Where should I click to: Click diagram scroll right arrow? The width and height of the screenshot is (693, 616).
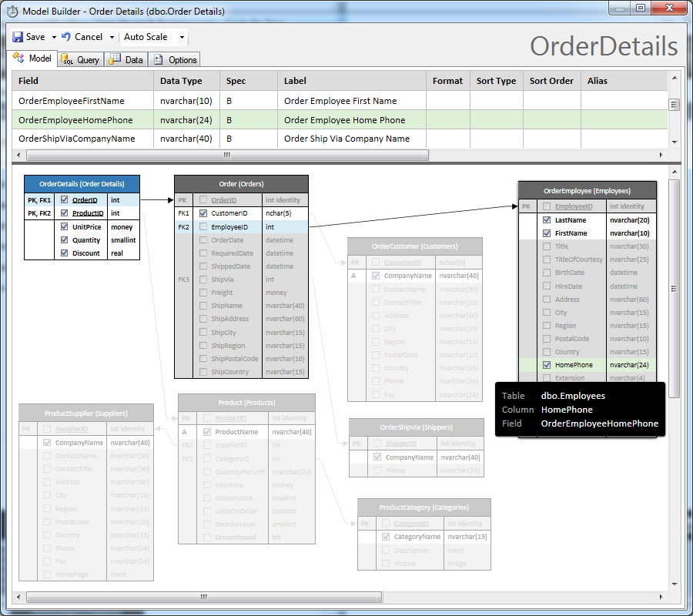point(661,597)
